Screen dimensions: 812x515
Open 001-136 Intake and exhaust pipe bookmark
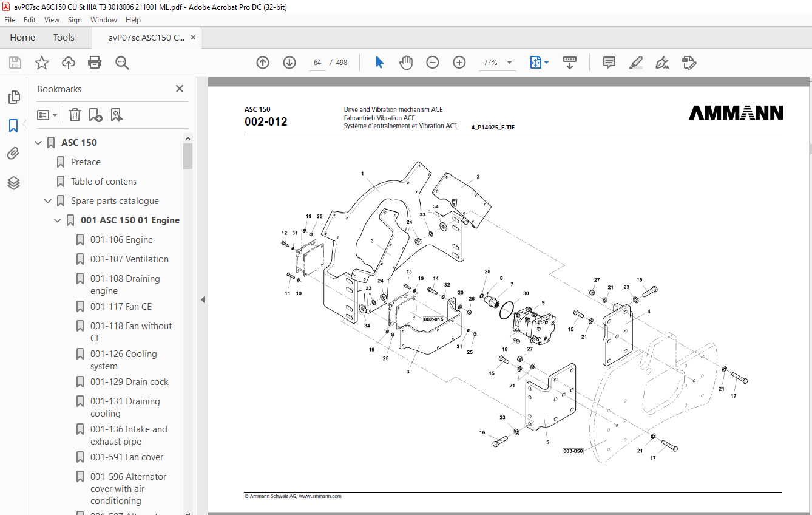click(x=129, y=435)
